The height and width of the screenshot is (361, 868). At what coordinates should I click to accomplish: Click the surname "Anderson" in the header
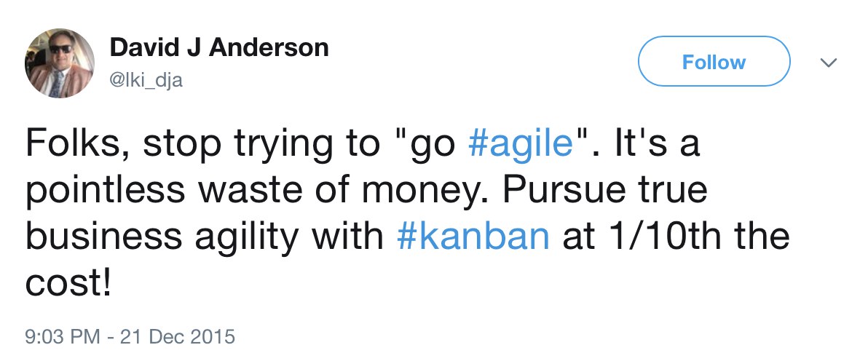pos(269,49)
